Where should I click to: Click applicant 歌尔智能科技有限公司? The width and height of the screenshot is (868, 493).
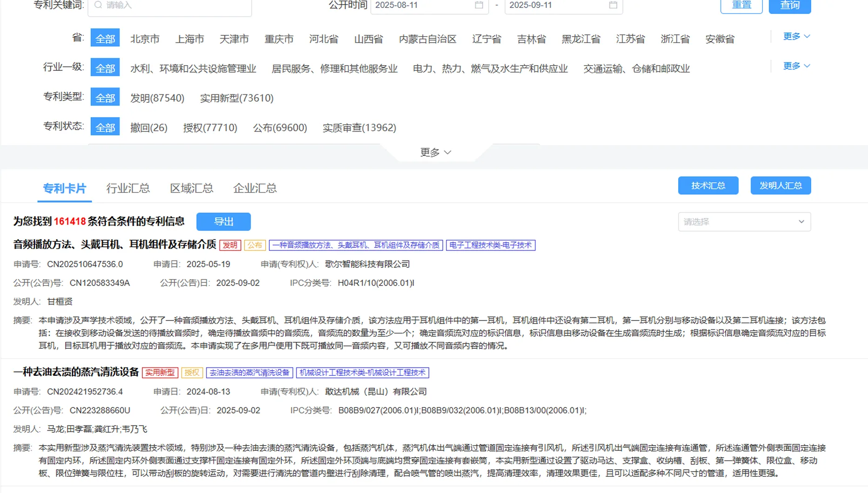[367, 264]
